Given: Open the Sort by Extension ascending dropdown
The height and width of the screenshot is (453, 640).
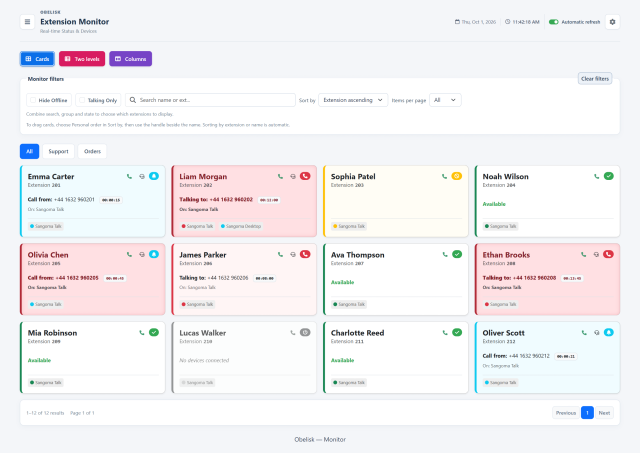Looking at the screenshot, I should click(353, 100).
